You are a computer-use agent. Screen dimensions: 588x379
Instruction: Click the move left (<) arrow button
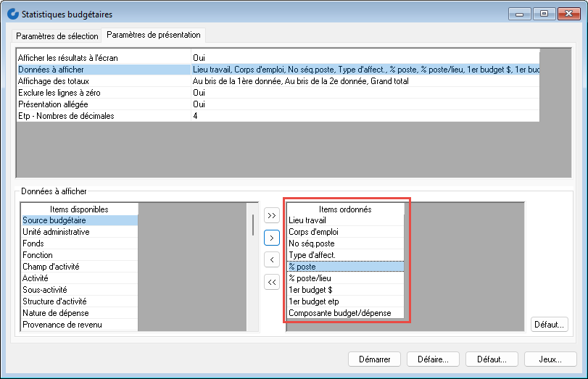click(x=272, y=259)
